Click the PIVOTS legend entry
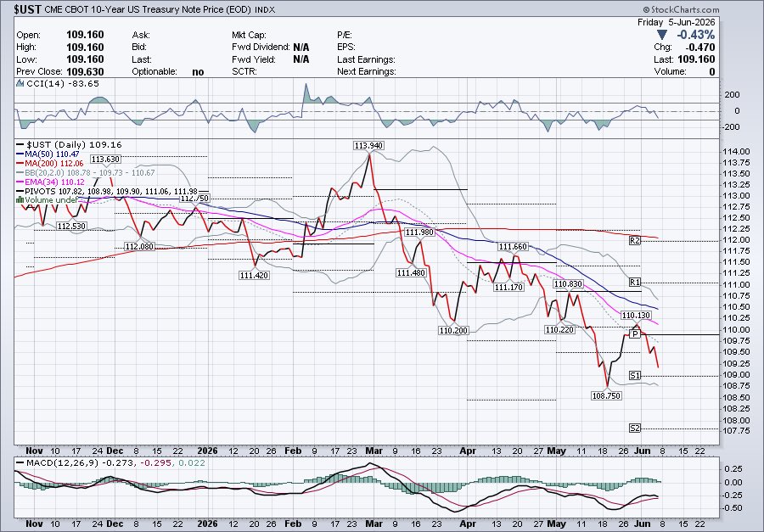The image size is (764, 532). pos(111,191)
